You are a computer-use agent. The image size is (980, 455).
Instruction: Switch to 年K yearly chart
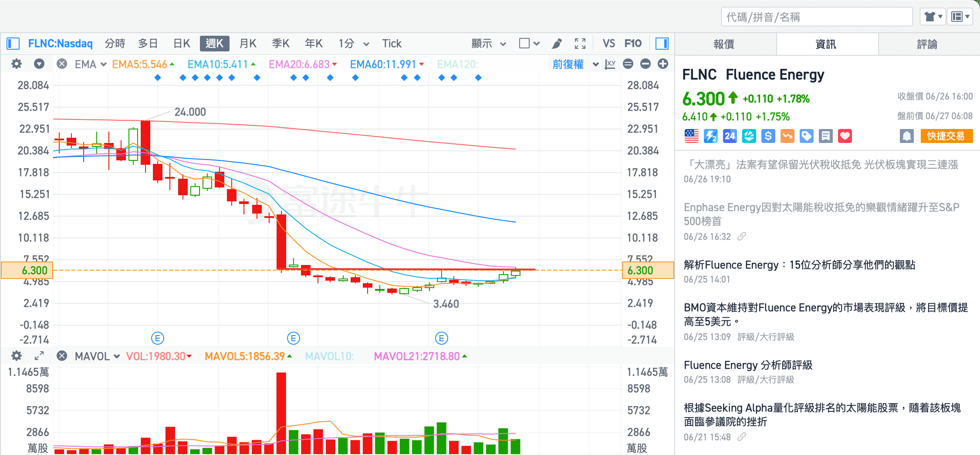point(314,44)
